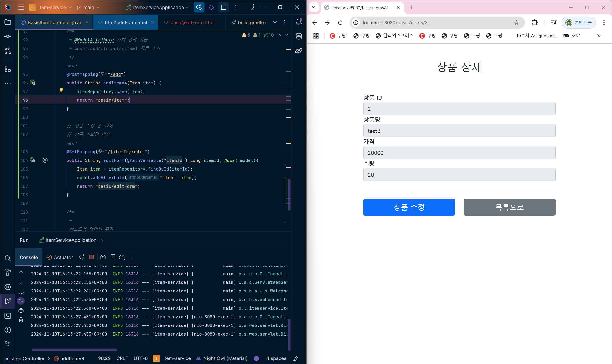The height and width of the screenshot is (364, 612).
Task: Open the Problems tool window
Action: click(x=8, y=330)
